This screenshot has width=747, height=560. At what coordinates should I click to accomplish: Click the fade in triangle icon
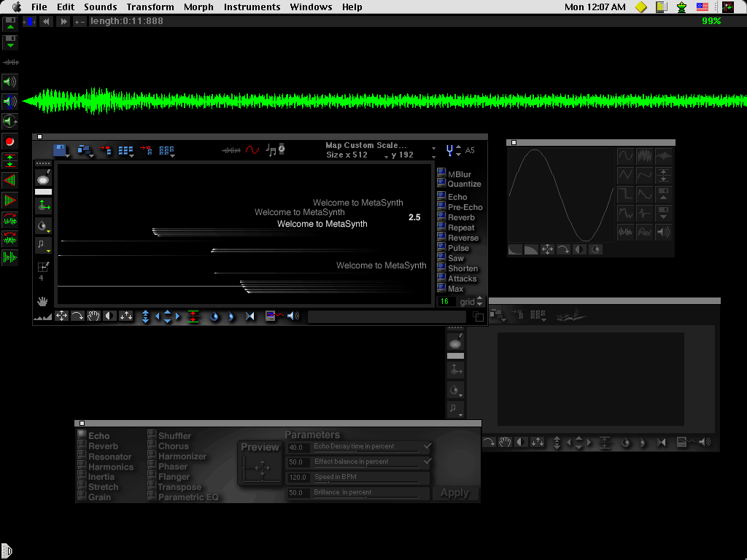(x=9, y=181)
